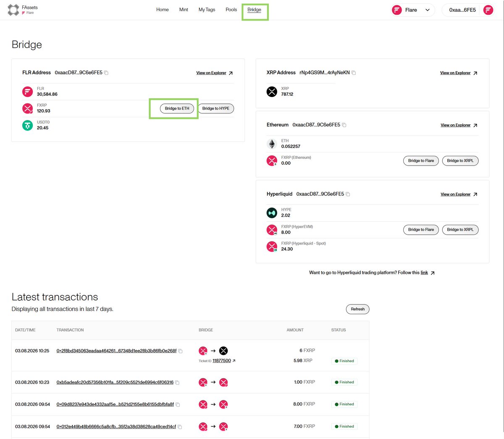Click the AMOUNT column header
Image resolution: width=504 pixels, height=439 pixels.
point(295,330)
